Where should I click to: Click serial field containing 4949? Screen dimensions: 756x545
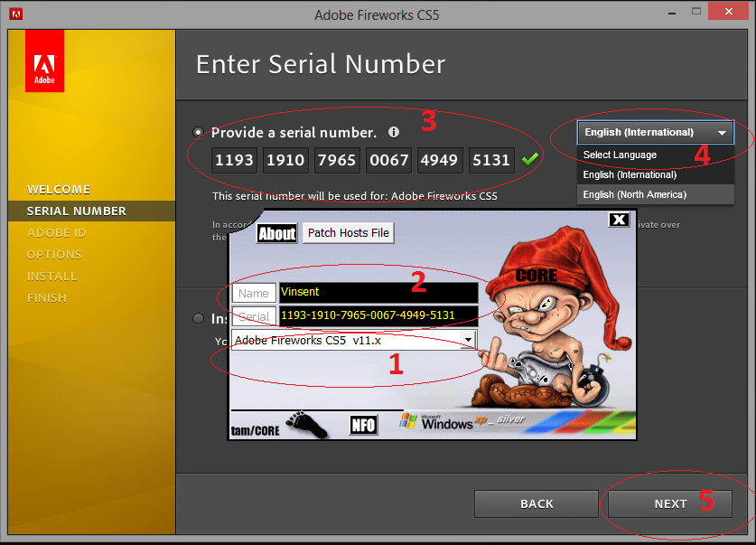pos(440,160)
